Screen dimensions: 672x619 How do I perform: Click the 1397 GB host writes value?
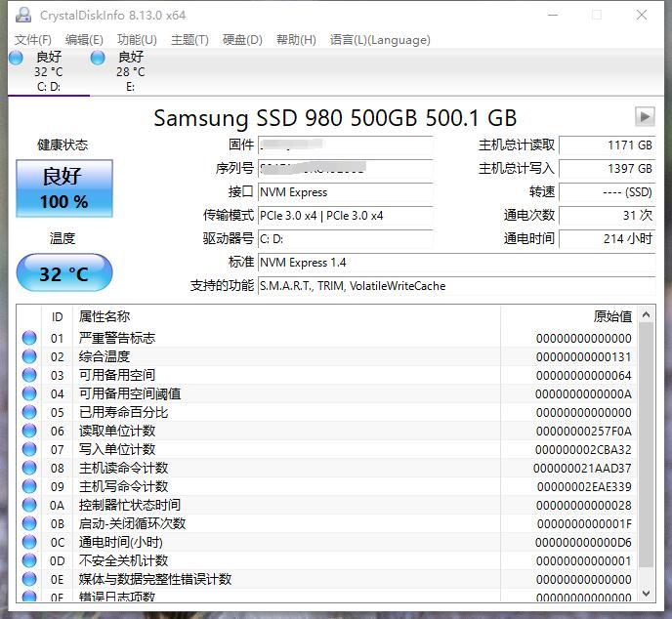608,169
